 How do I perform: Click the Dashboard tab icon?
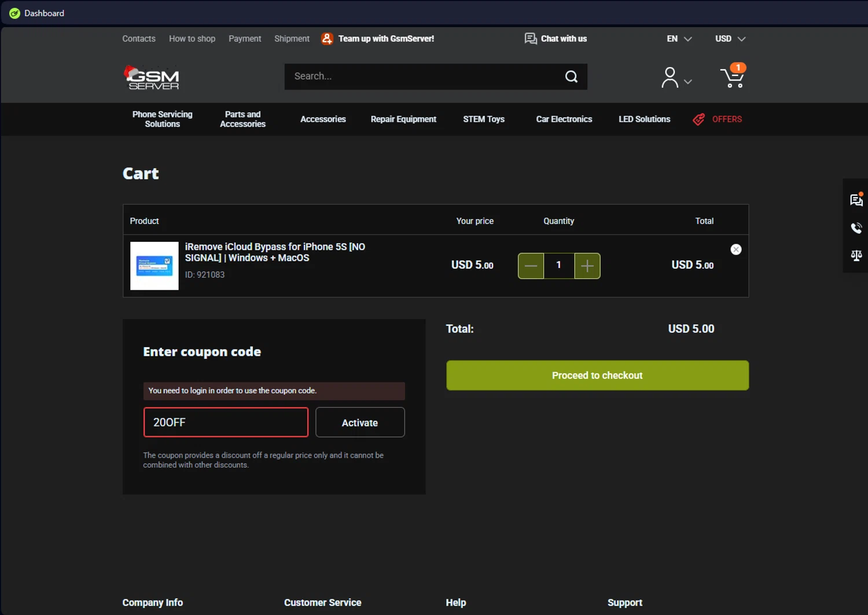pyautogui.click(x=14, y=13)
